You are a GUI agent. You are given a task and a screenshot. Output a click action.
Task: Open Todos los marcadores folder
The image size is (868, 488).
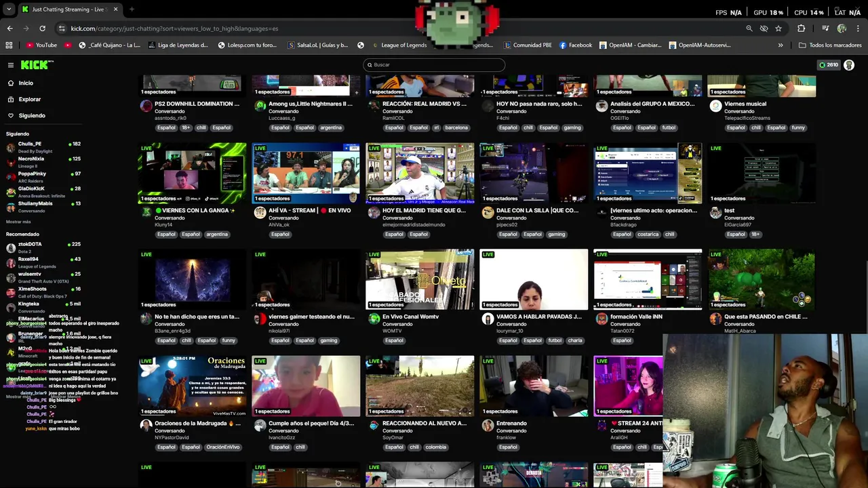(x=830, y=45)
